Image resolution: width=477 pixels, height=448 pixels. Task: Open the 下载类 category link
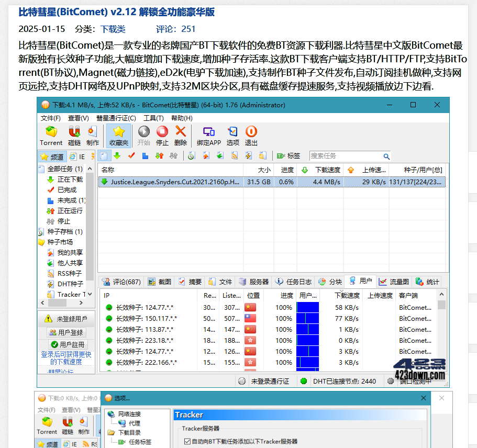click(113, 29)
